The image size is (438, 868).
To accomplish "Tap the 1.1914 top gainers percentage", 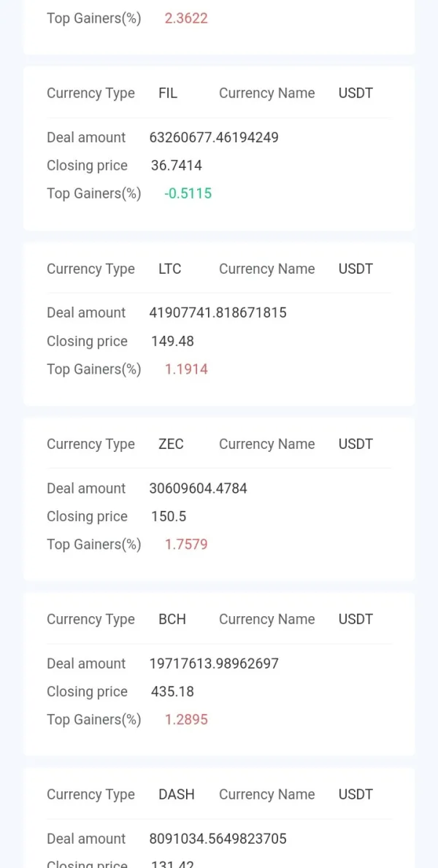I will click(186, 369).
